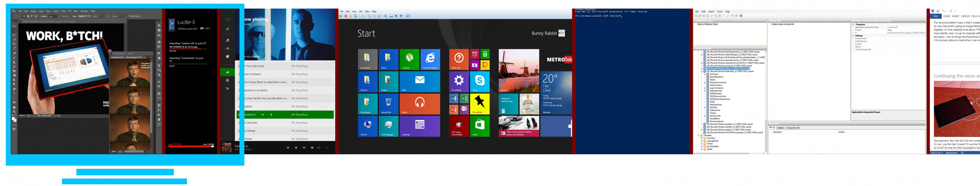Screen dimensions: 980x186
Task: Select 'Happiness Is an Option' song row
Action: click(286, 90)
